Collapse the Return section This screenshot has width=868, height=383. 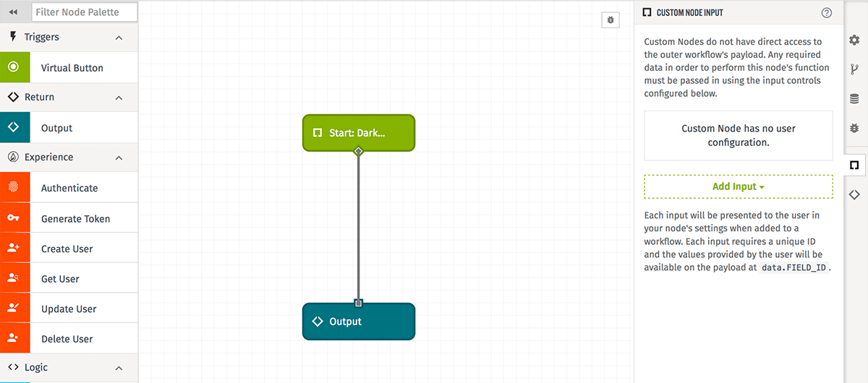click(119, 98)
